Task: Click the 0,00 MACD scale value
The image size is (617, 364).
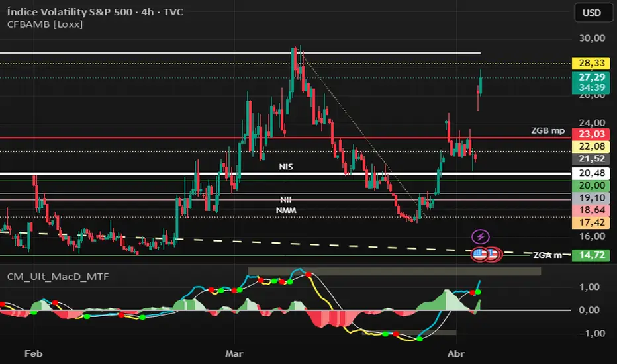Action: click(589, 310)
